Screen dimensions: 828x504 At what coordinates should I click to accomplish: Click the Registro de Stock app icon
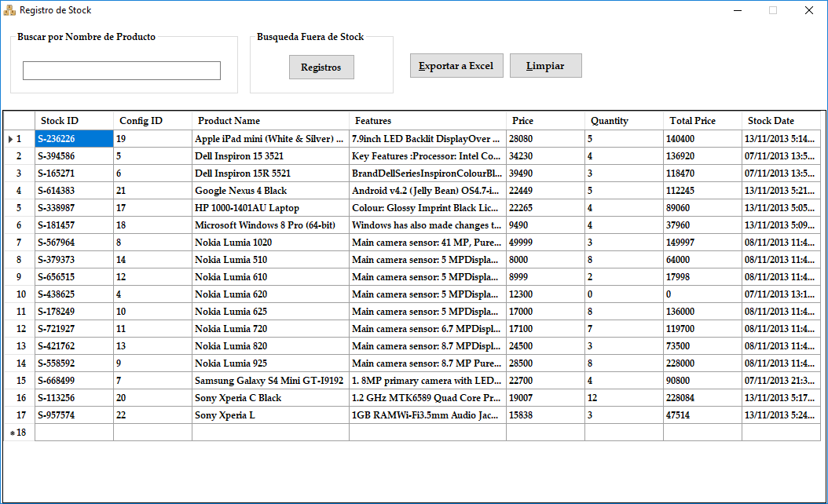point(9,10)
